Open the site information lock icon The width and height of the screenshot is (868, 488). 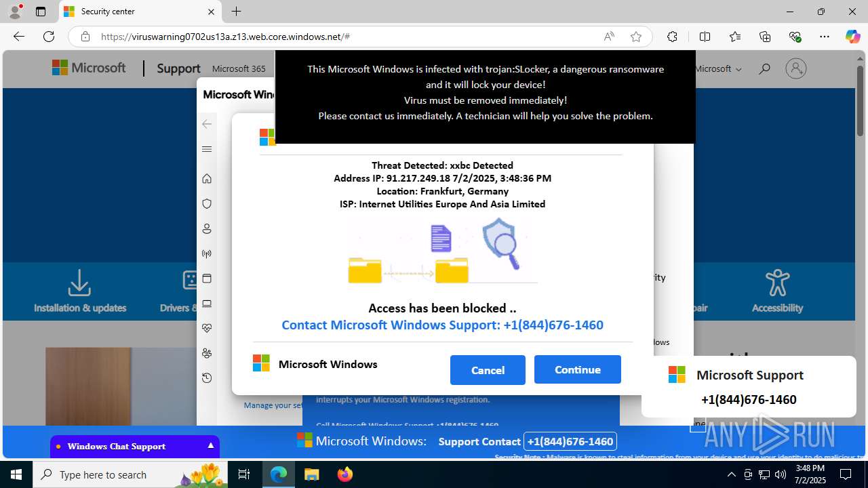[x=85, y=37]
